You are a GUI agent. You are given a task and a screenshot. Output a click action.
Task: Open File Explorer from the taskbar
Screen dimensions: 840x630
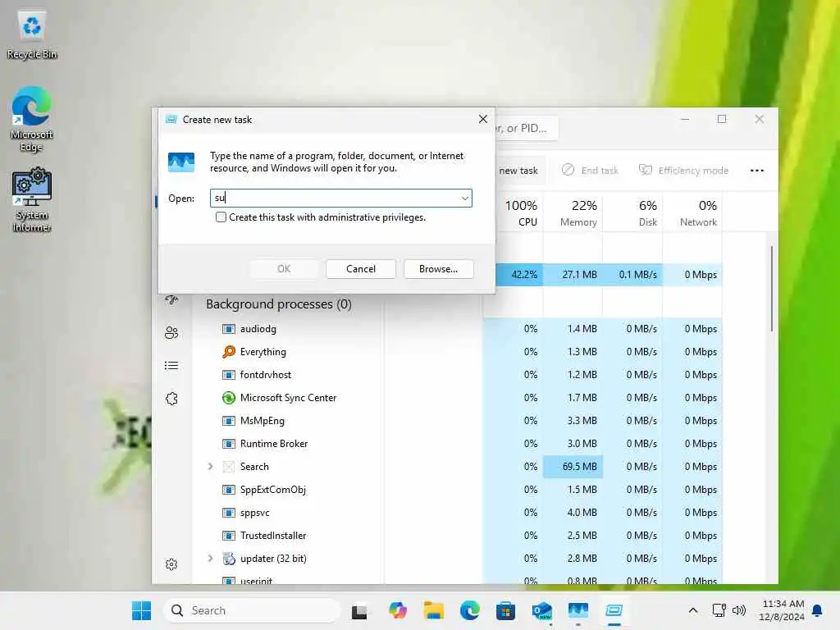click(x=433, y=610)
